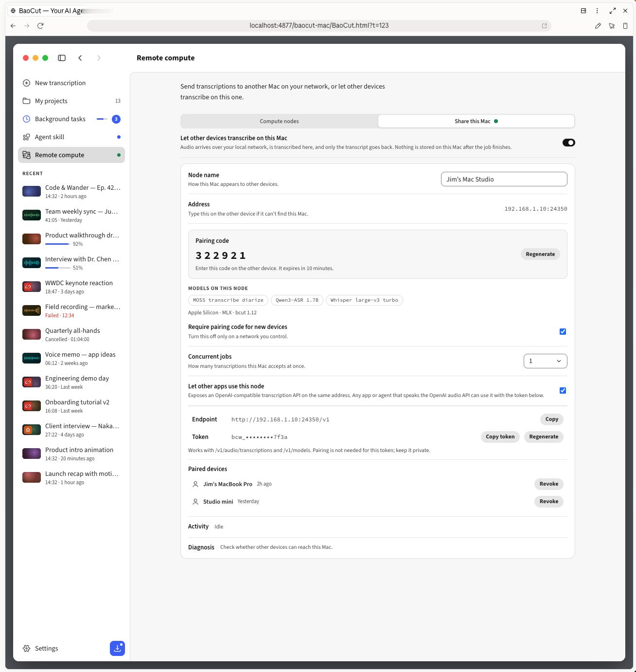
Task: Click Field recording waveform icon
Action: point(32,310)
